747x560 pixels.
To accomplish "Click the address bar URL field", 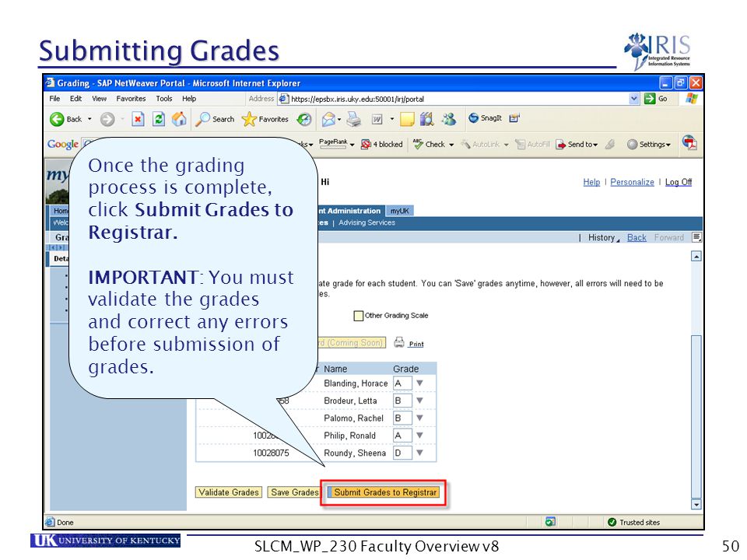I will [x=454, y=99].
